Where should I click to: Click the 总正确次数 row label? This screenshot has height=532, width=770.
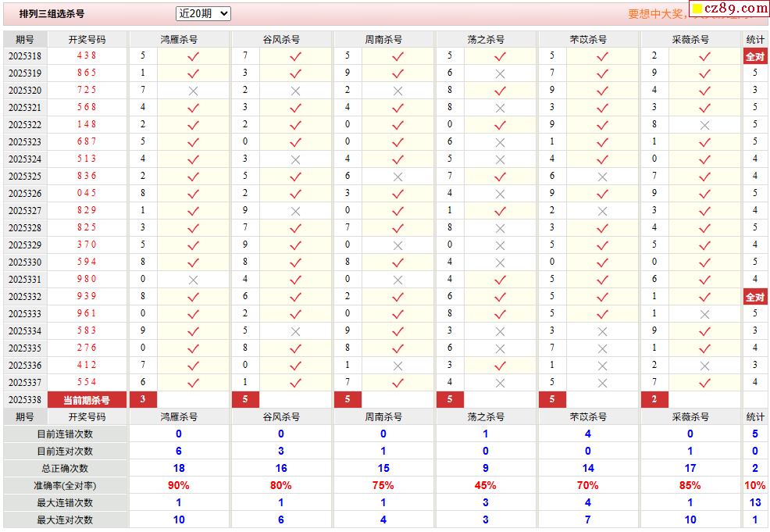point(65,469)
